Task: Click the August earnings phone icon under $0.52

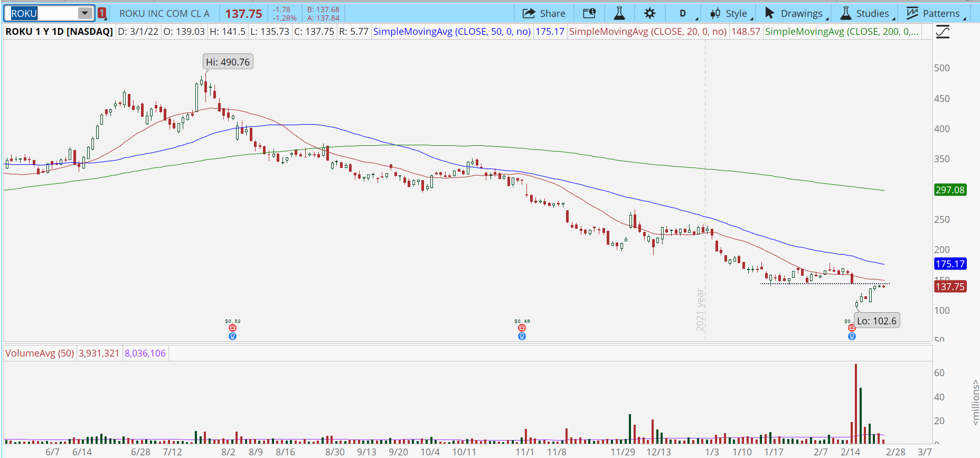Action: [x=232, y=328]
